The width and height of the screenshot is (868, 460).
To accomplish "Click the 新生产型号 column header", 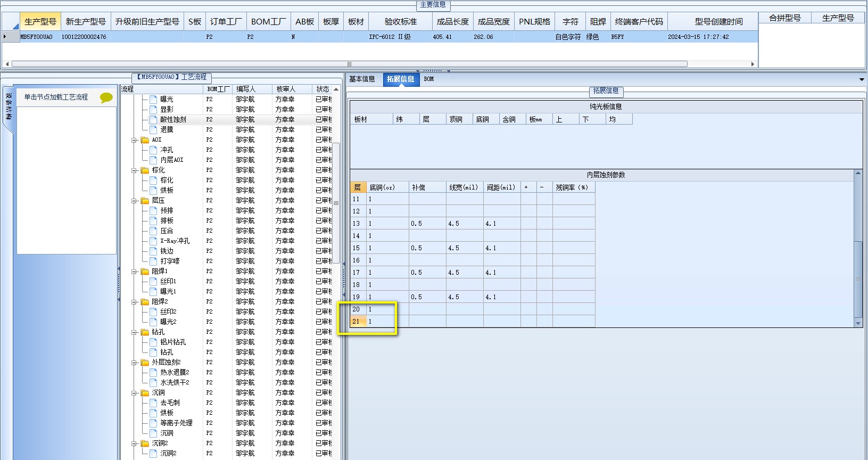I will coord(86,22).
